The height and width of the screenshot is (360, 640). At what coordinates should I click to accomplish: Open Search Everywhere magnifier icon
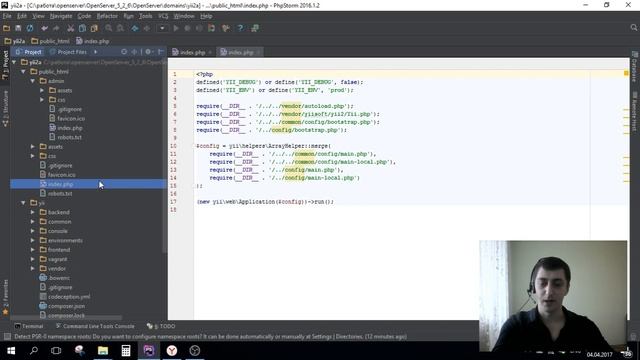click(x=633, y=28)
